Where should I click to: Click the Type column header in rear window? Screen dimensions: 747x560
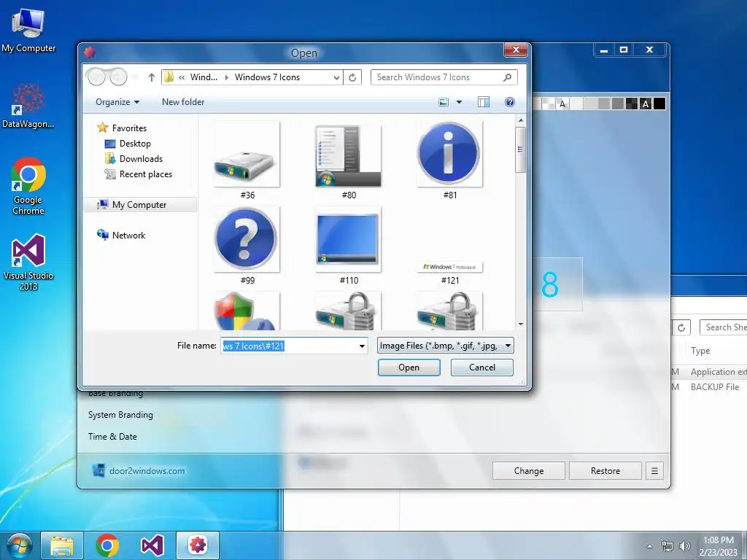coord(700,351)
